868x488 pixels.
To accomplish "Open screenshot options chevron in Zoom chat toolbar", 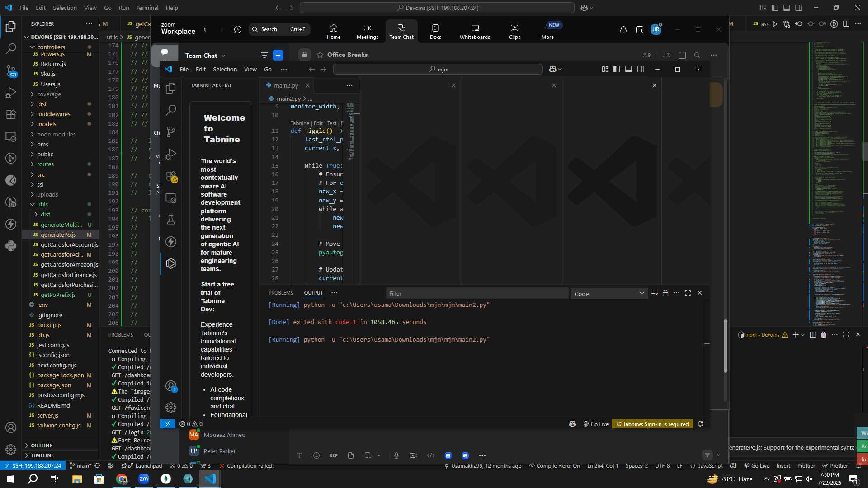I will coord(379,455).
